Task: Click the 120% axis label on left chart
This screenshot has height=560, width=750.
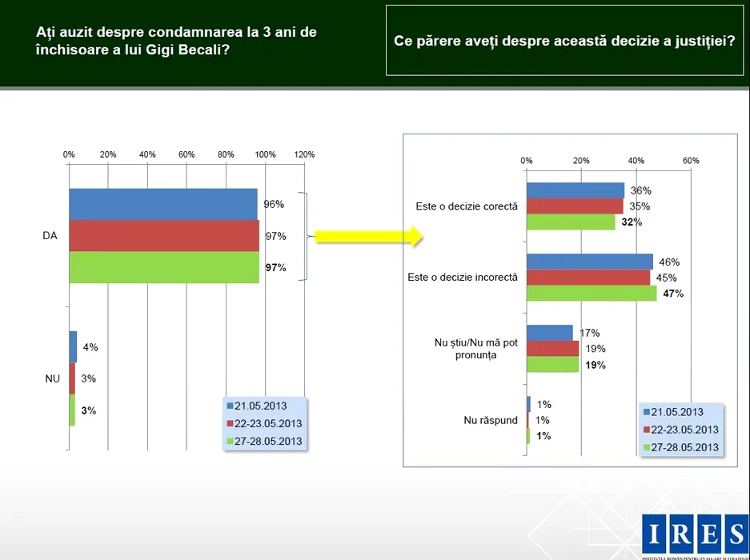Action: coord(304,154)
